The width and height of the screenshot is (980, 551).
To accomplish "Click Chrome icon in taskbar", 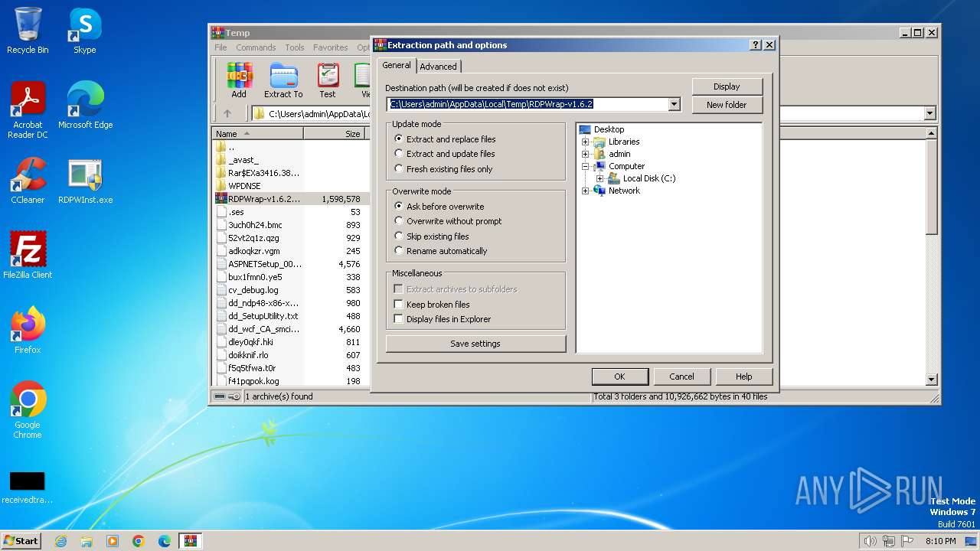I will (139, 541).
